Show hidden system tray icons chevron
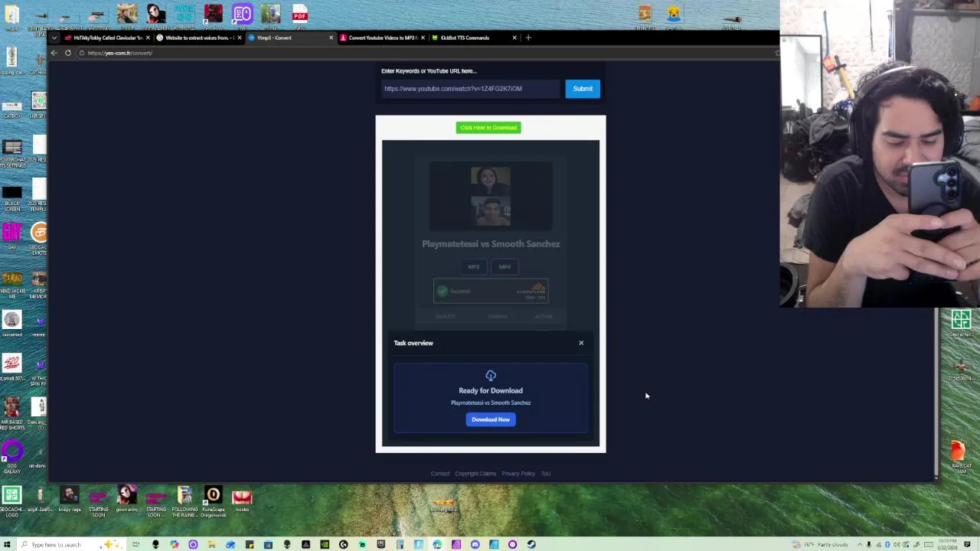Screen dimensions: 980x551 [858, 545]
